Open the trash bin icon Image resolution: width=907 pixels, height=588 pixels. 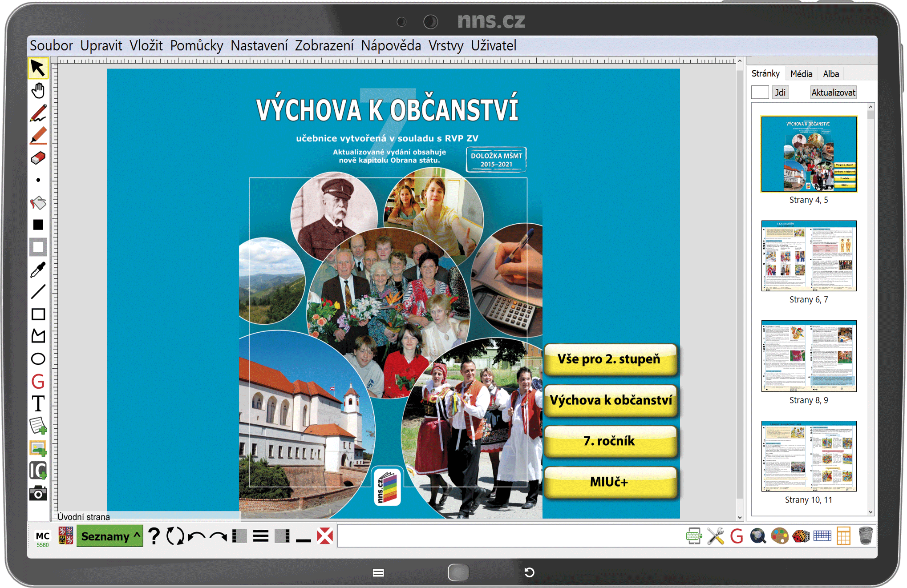[x=865, y=536]
